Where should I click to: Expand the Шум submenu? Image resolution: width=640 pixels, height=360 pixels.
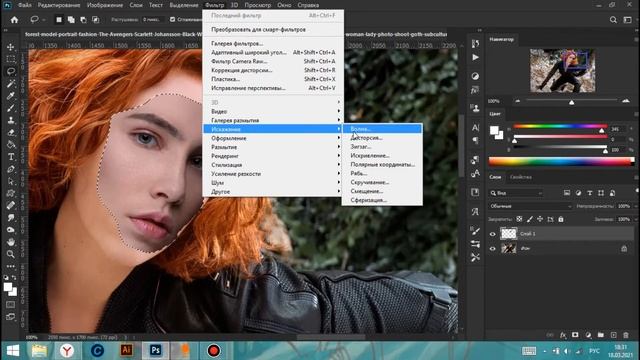pyautogui.click(x=273, y=183)
